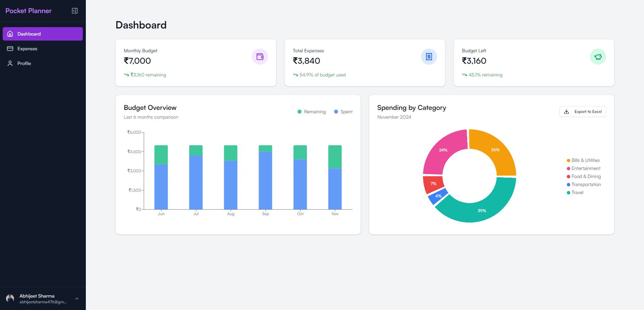
Task: Click the Pocket Planner logo text
Action: pyautogui.click(x=29, y=11)
